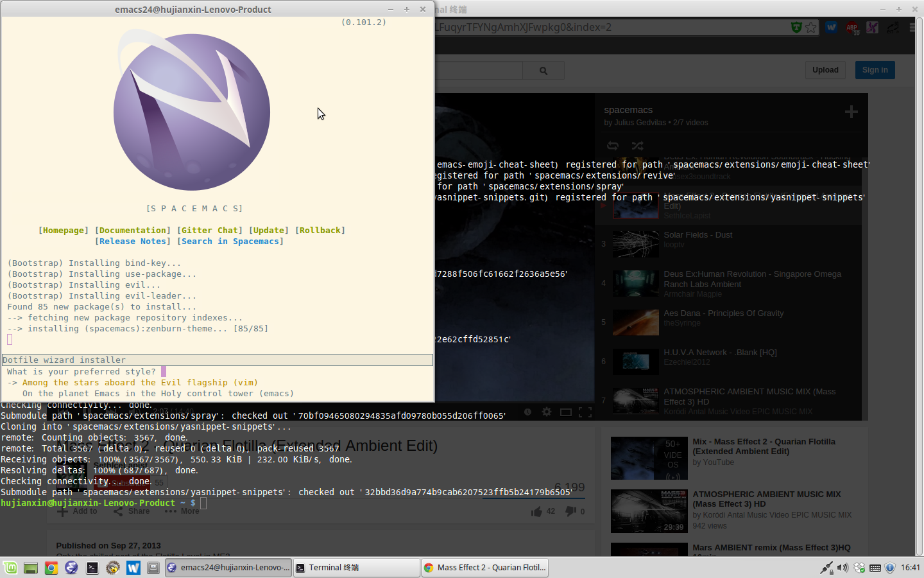Click the blue W extension icon in Chrome
924x578 pixels.
coord(832,27)
